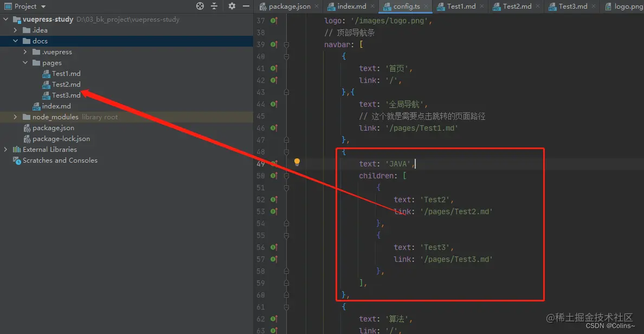644x334 pixels.
Task: Fold the navbar array at line 39
Action: (287, 44)
